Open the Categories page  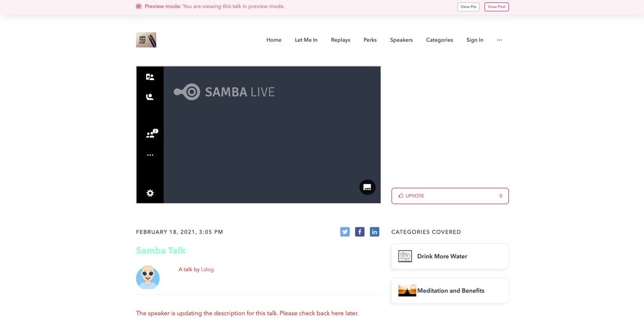[439, 40]
